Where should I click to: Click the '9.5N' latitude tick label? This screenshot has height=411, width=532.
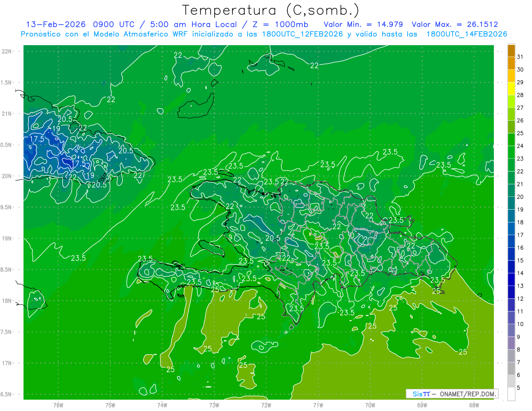(x=7, y=207)
